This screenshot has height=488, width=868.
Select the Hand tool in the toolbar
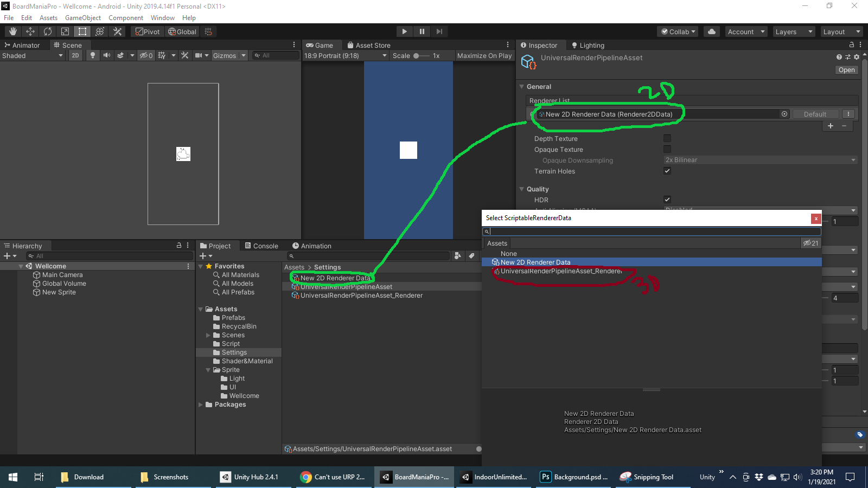click(x=13, y=31)
